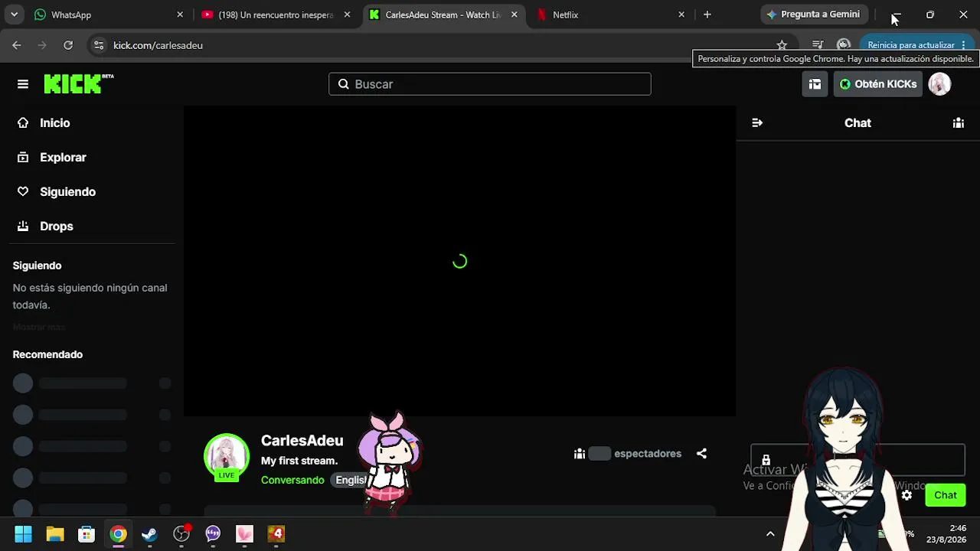Reload the Kick page
The image size is (980, 551).
pos(68,45)
